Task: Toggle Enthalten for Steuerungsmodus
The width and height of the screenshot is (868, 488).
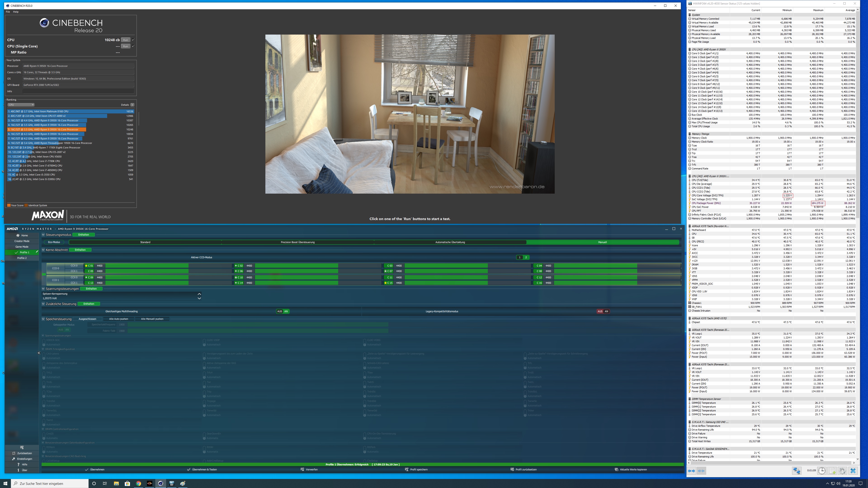Action: pos(84,235)
